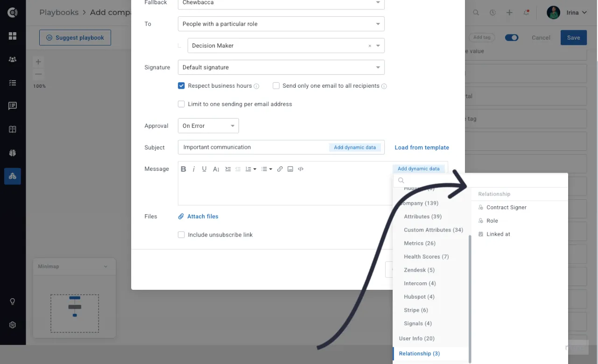Viewport: 598px width, 364px height.
Task: Apply italic formatting in message toolbar
Action: click(194, 169)
